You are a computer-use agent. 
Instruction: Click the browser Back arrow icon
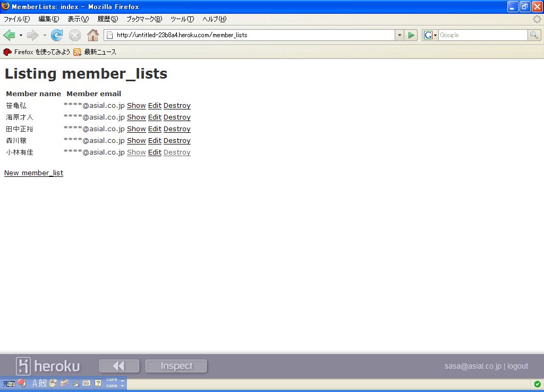[x=9, y=35]
